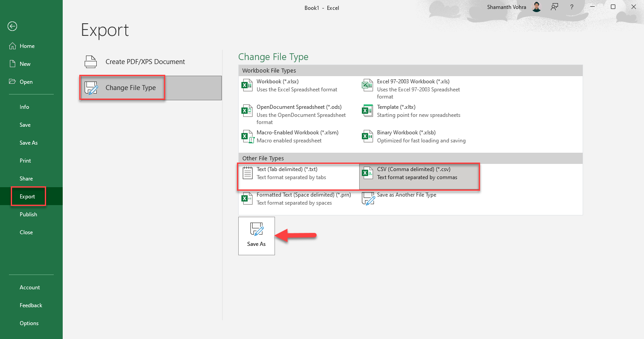The height and width of the screenshot is (339, 644).
Task: Click 'OpenDocument Spreadsheet (*.ods)' text
Action: tap(299, 107)
